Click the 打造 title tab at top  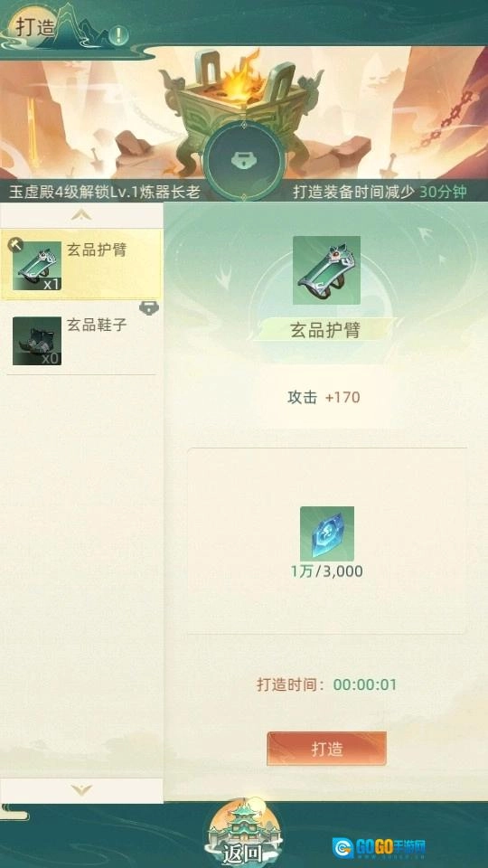(34, 26)
